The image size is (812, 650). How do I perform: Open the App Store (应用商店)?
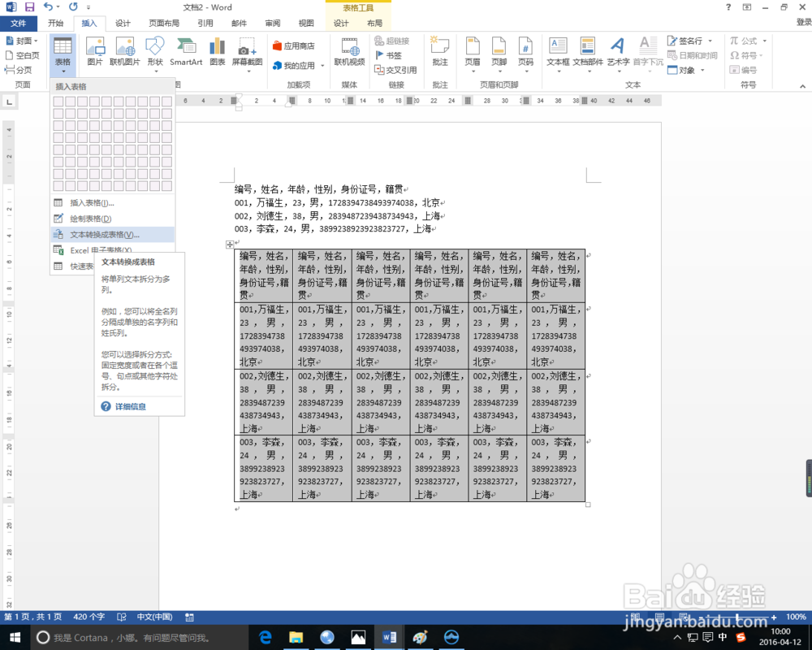pyautogui.click(x=294, y=46)
